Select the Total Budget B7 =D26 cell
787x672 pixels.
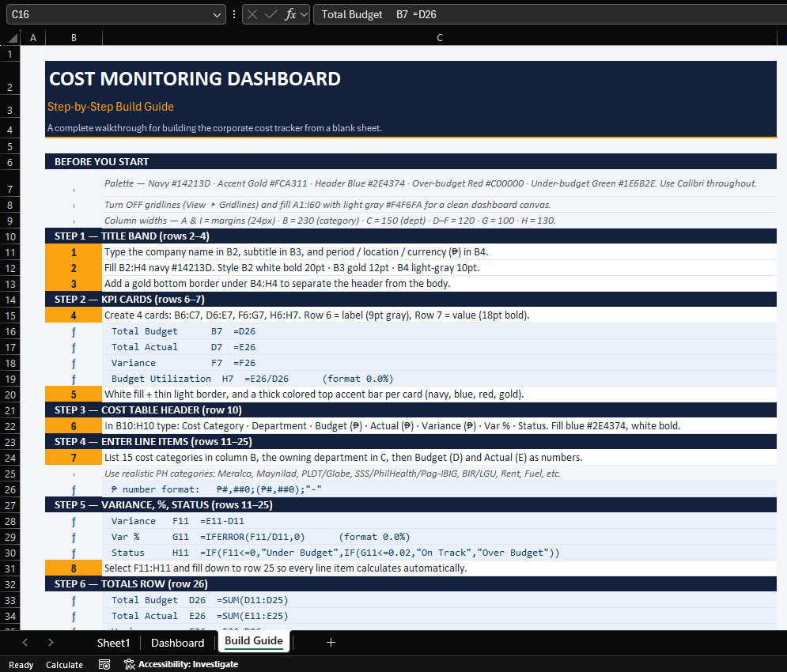pyautogui.click(x=440, y=331)
